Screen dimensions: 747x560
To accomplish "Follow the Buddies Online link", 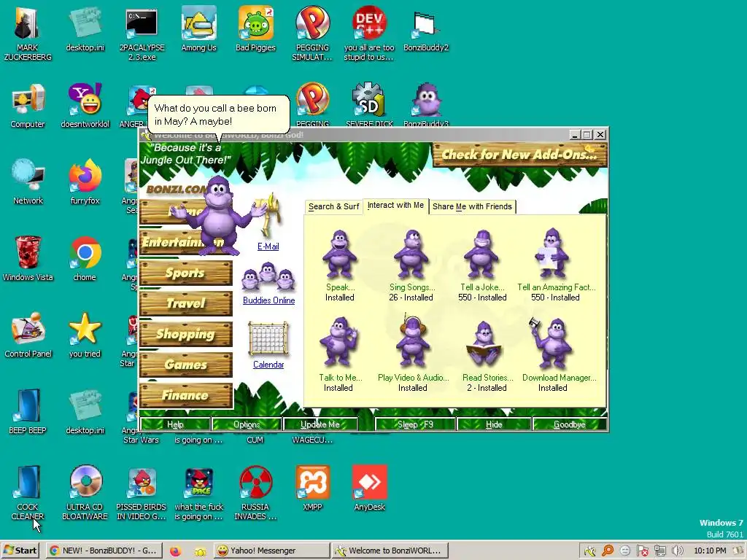I will (268, 300).
